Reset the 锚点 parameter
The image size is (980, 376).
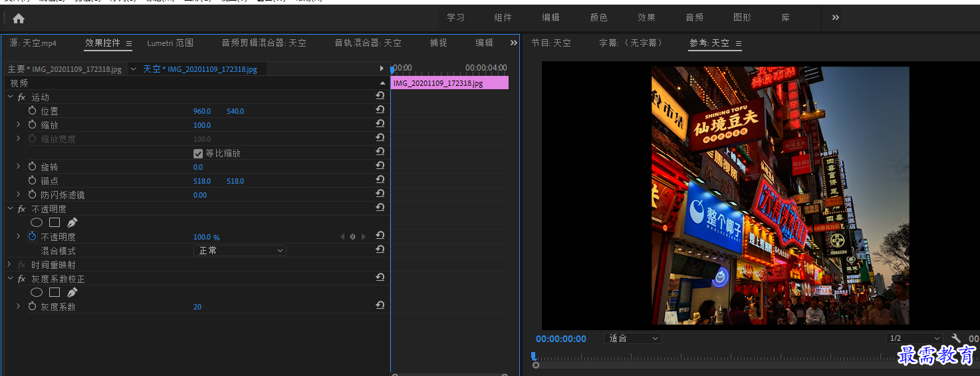point(380,180)
